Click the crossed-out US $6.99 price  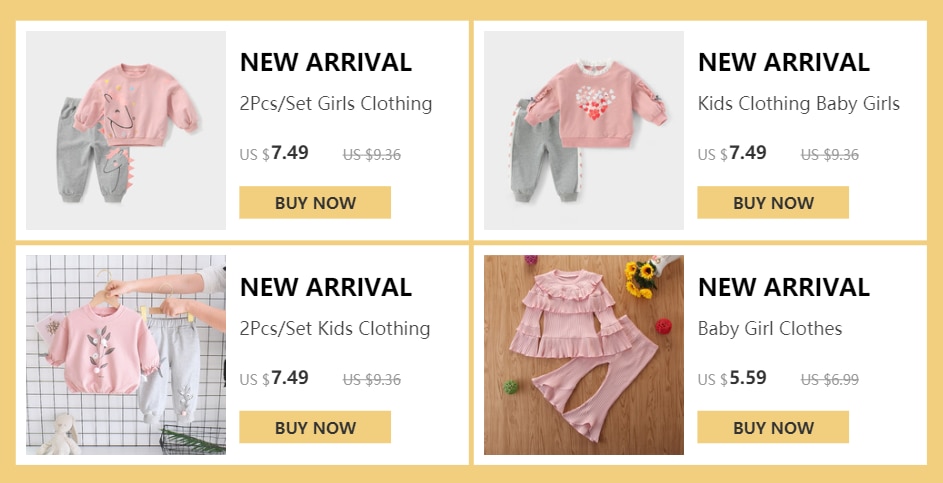[x=830, y=380]
